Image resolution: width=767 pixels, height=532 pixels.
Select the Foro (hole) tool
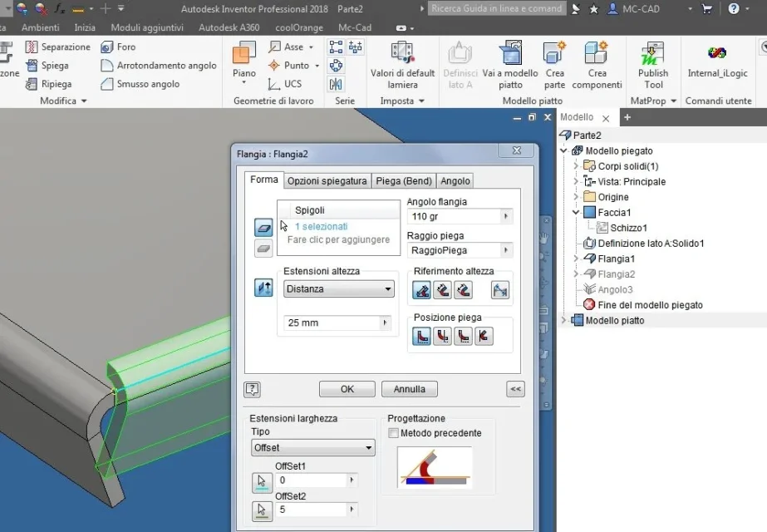[x=118, y=47]
